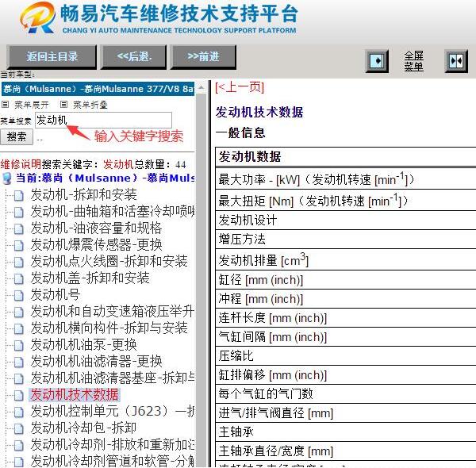Click page icon beside 发动机冷却剂-排放
Screen dimensions: 476x468
click(x=18, y=446)
